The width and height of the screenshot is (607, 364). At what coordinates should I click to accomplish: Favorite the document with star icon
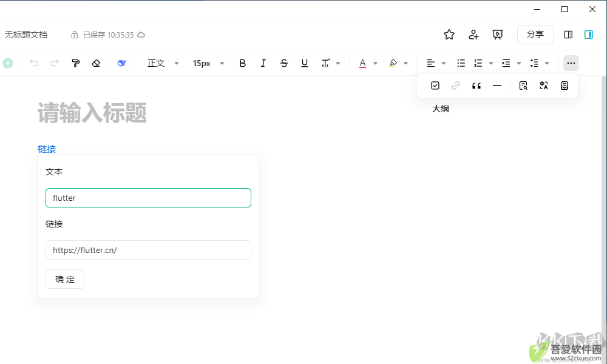click(x=449, y=35)
